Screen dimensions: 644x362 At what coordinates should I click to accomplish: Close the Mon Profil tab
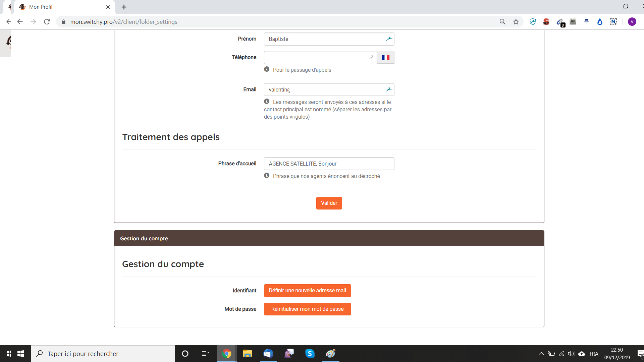[x=108, y=7]
